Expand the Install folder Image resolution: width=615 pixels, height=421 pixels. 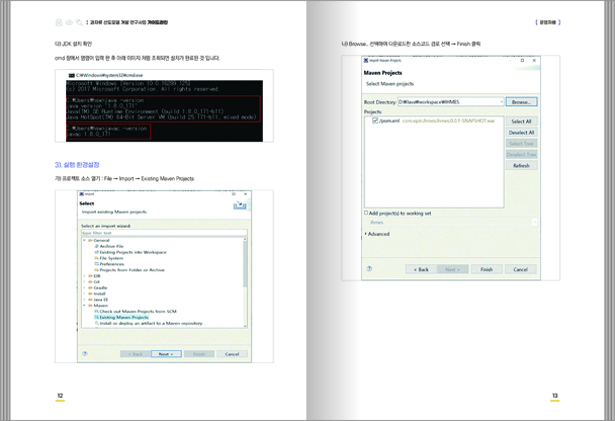tap(84, 293)
